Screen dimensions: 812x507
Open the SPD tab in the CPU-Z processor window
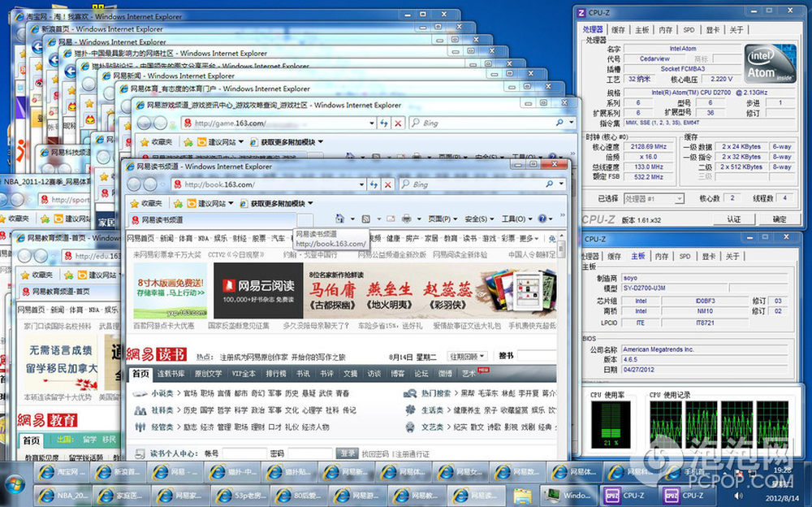[689, 30]
